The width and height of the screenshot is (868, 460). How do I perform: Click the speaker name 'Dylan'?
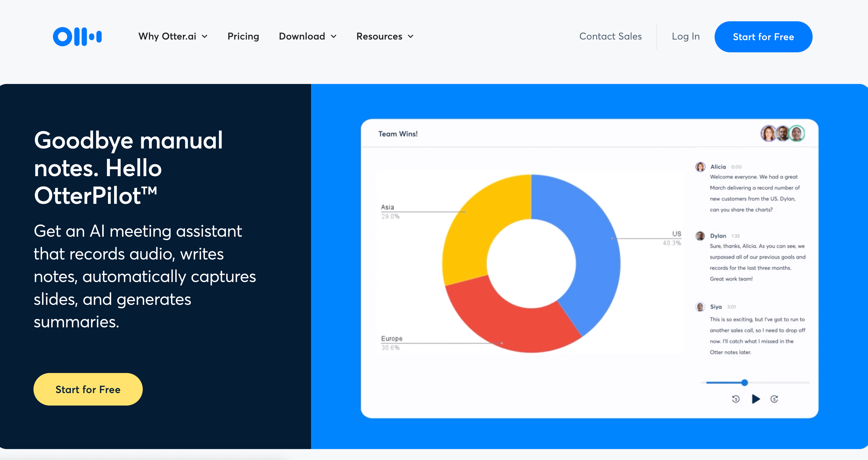(718, 236)
